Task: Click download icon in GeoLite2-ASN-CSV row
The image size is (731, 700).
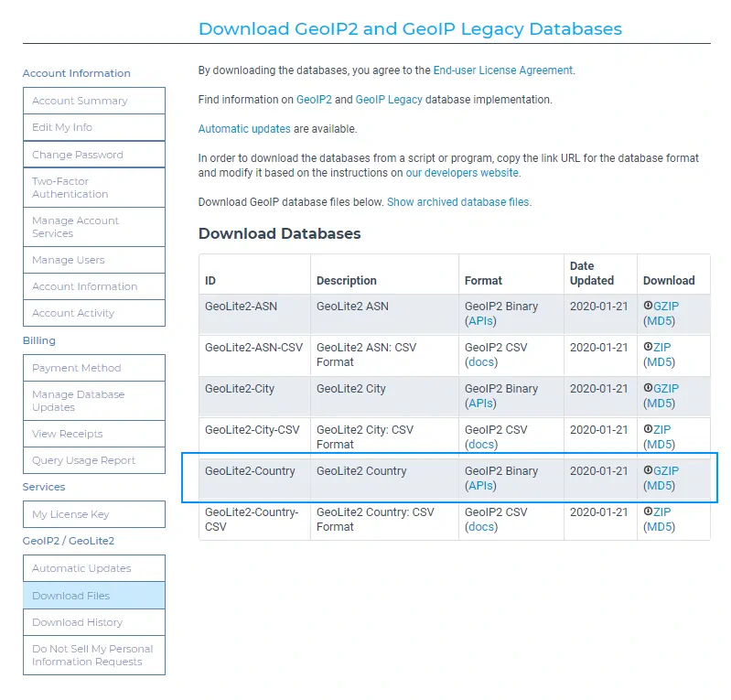Action: pyautogui.click(x=648, y=347)
